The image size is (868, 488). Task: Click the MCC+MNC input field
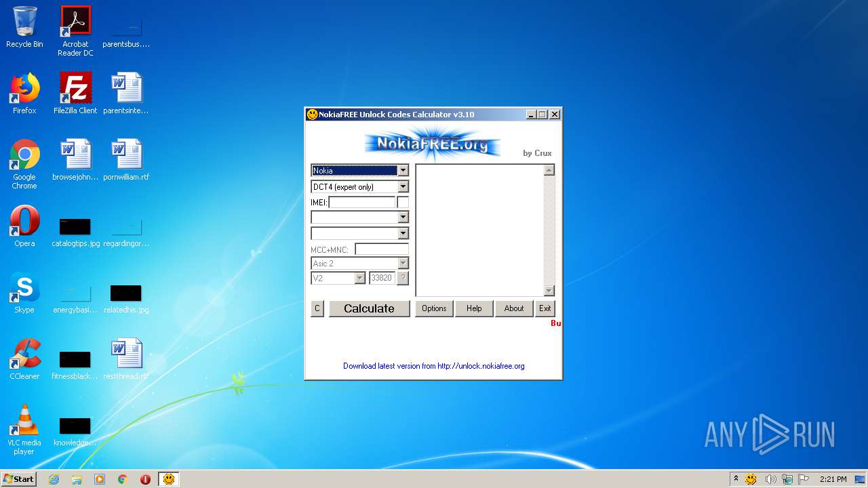click(x=382, y=249)
